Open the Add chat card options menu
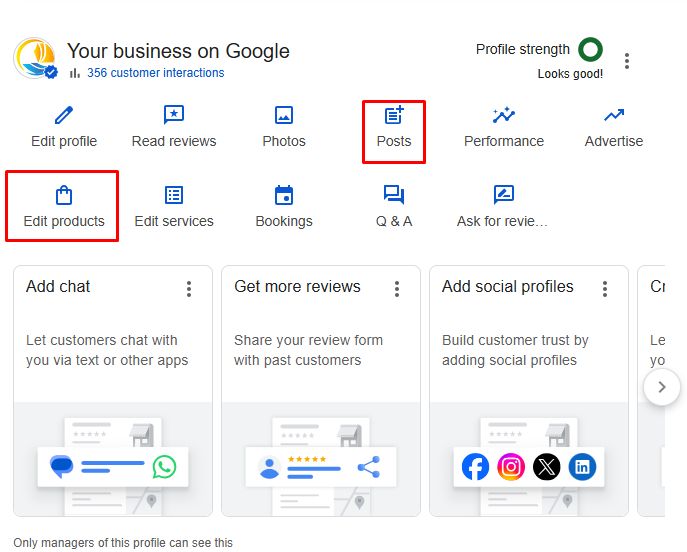Viewport: 687px width, 552px height. point(189,289)
